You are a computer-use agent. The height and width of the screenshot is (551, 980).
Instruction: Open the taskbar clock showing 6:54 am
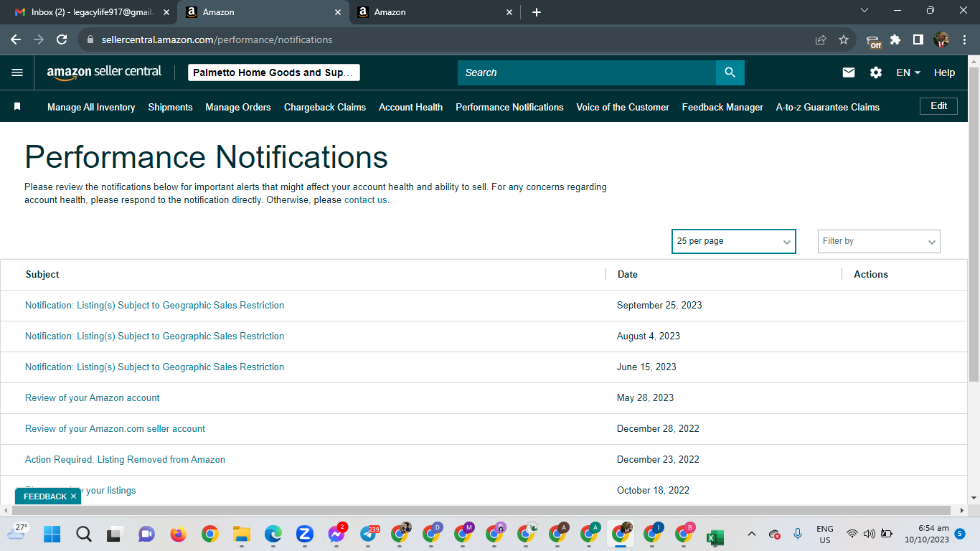pyautogui.click(x=926, y=534)
